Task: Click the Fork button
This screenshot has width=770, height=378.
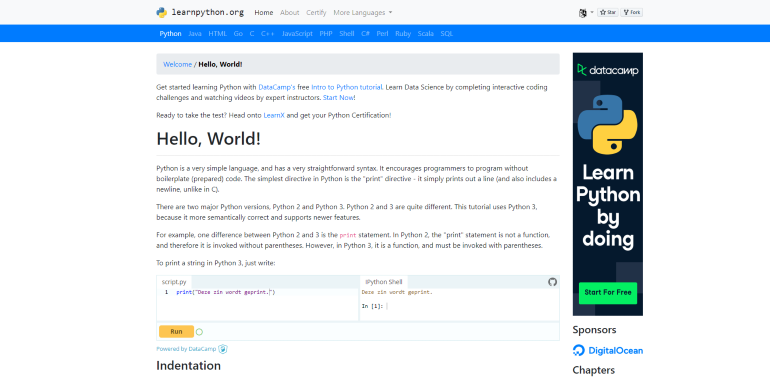Action: point(632,13)
